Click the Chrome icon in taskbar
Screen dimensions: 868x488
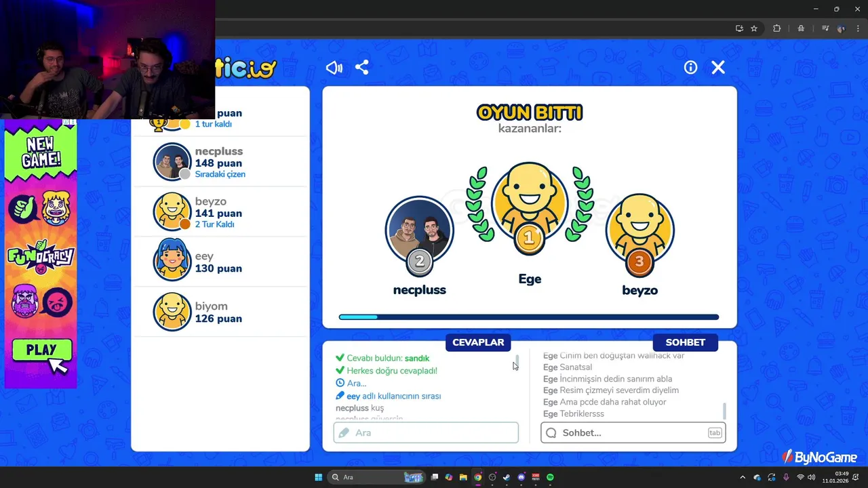(x=478, y=477)
